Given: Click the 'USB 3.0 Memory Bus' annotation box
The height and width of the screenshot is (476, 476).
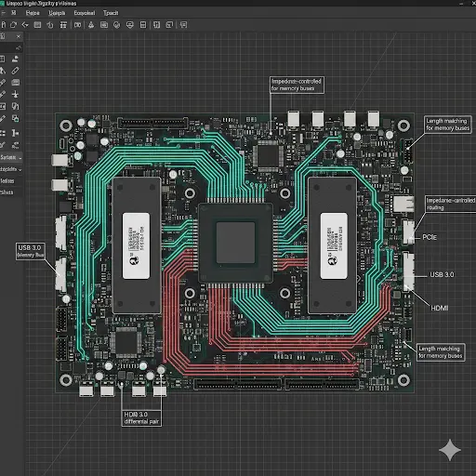Looking at the screenshot, I should (x=31, y=251).
